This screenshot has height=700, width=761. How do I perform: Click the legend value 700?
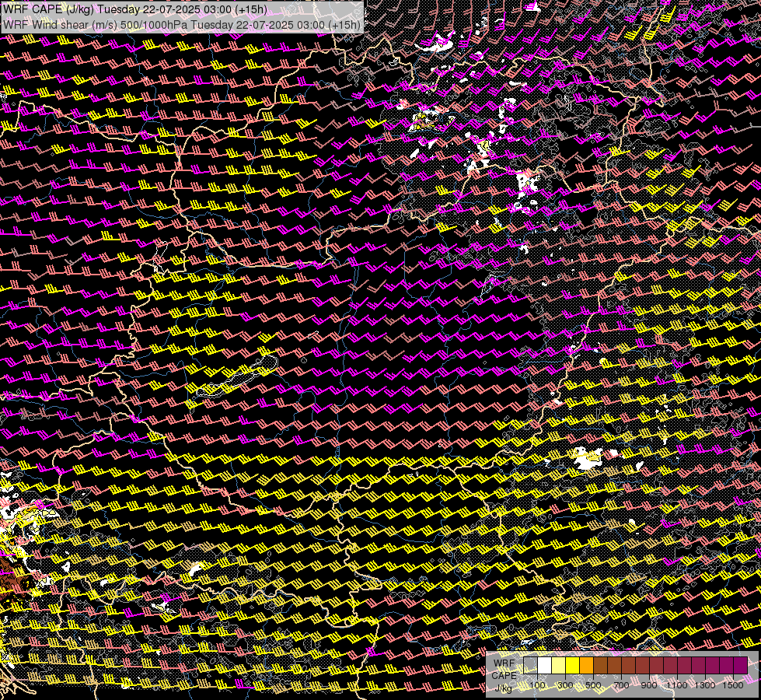pos(621,685)
